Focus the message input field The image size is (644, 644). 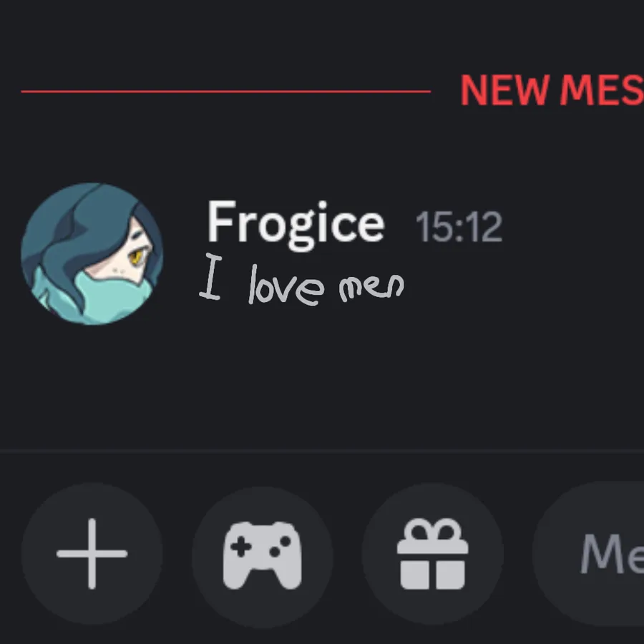pos(588,554)
